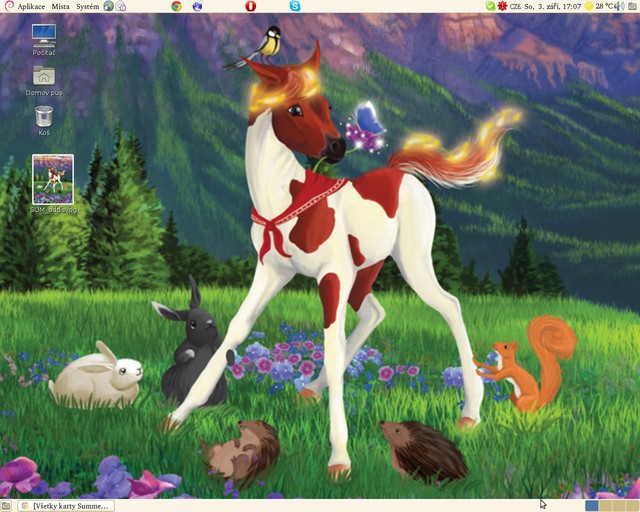Switch to the first blue workspace
Viewport: 640px width, 512px height.
coord(591,505)
